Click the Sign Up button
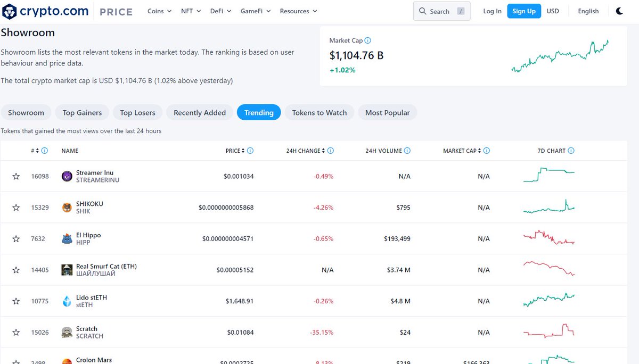 (x=523, y=11)
